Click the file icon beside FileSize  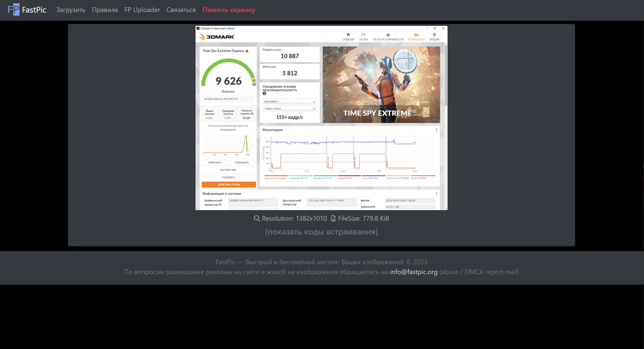(333, 219)
